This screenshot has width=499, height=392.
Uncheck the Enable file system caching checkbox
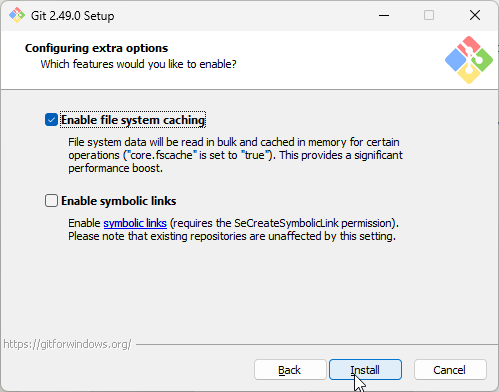tap(51, 120)
